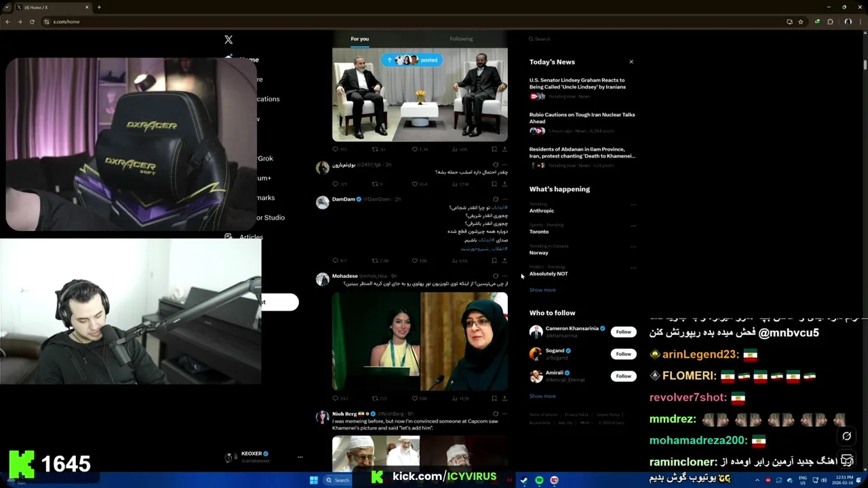The height and width of the screenshot is (488, 868).
Task: Select the Home / X browser tab
Action: point(53,7)
